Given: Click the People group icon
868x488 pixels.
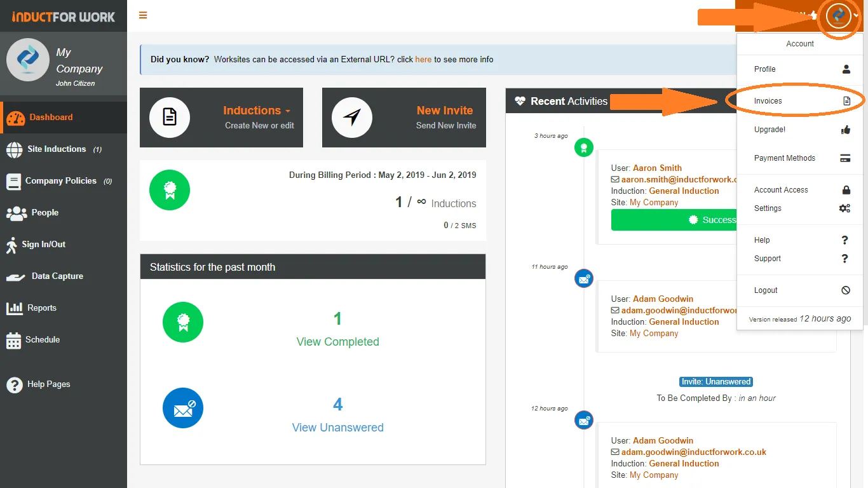Looking at the screenshot, I should tap(17, 213).
